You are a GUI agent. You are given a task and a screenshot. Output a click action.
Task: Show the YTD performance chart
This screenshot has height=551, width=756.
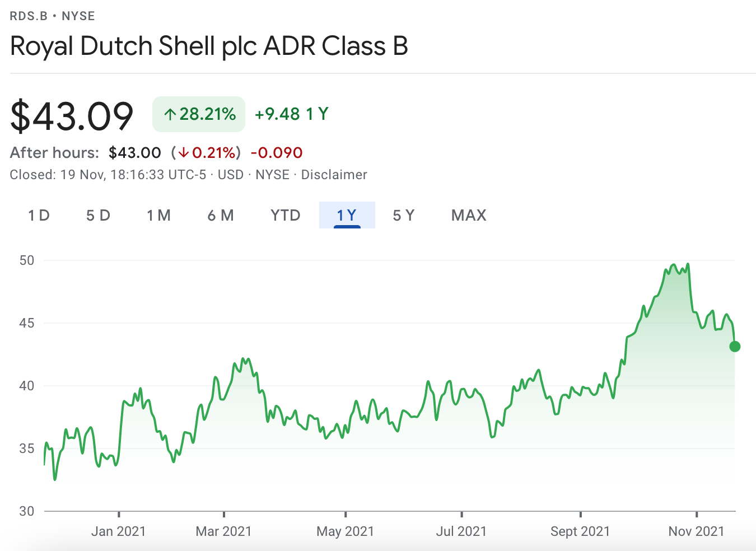tap(285, 215)
